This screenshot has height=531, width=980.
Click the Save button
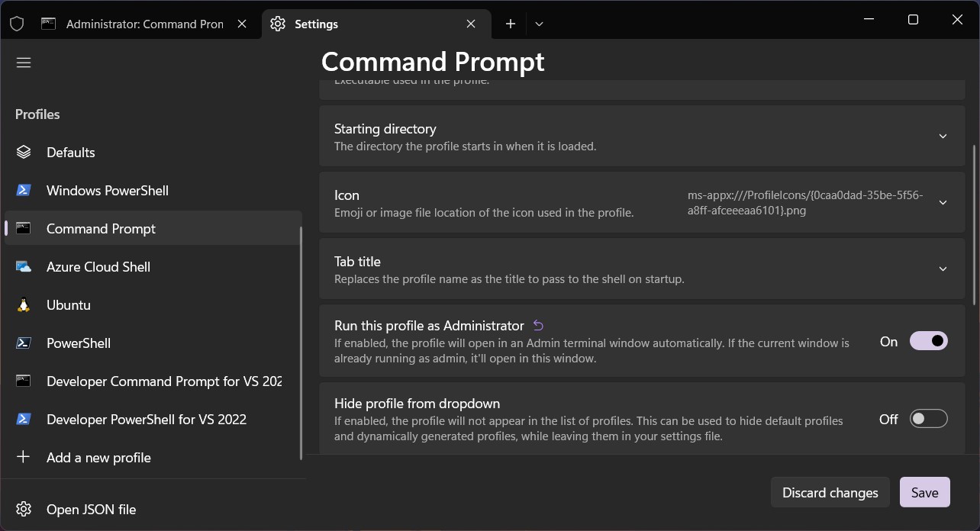pos(924,492)
